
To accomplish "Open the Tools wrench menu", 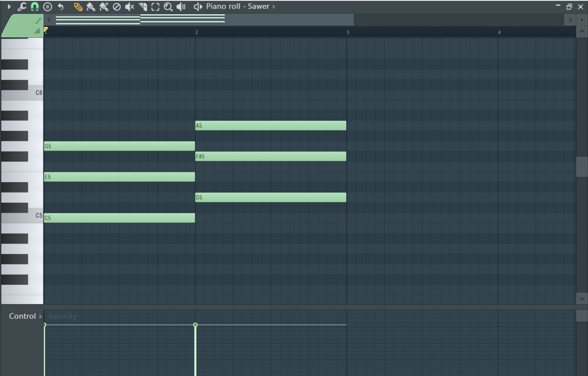I will (22, 6).
